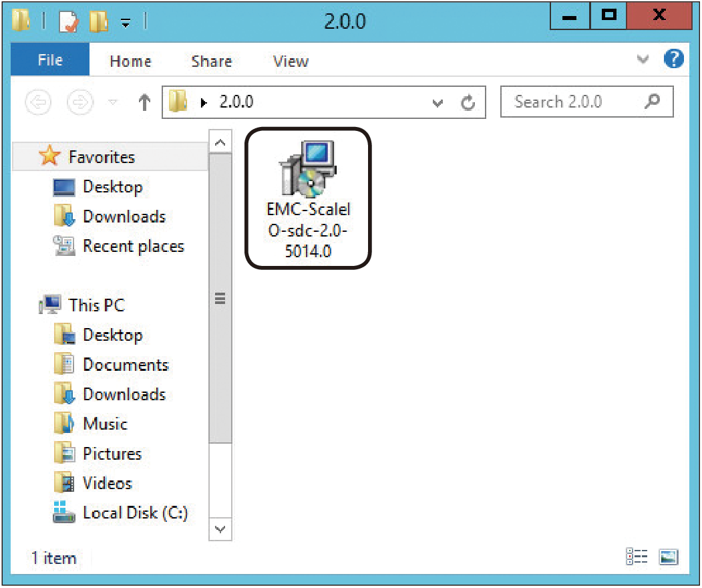Open Help with the question mark icon
Image resolution: width=702 pixels, height=588 pixels.
click(674, 59)
